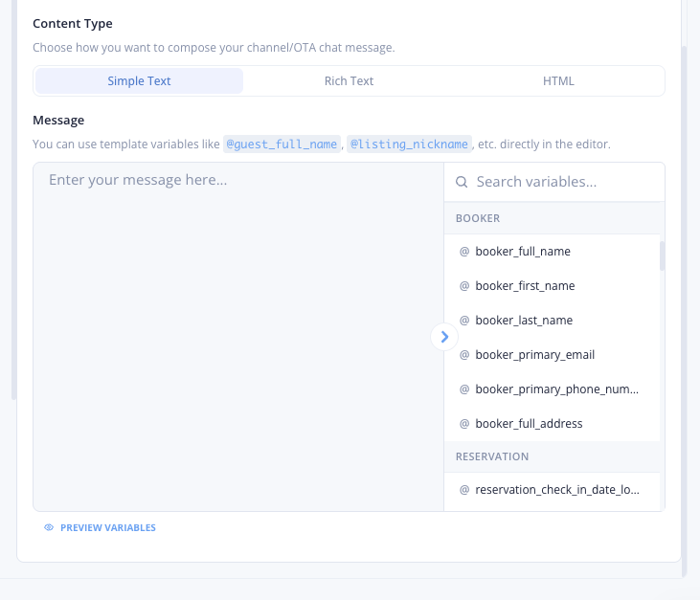Click the BOOKER section header
700x600 pixels.
click(553, 218)
